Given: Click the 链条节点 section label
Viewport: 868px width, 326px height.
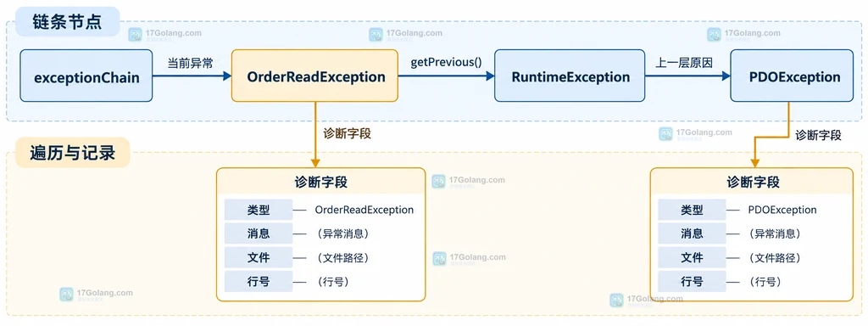Looking at the screenshot, I should coord(67,22).
